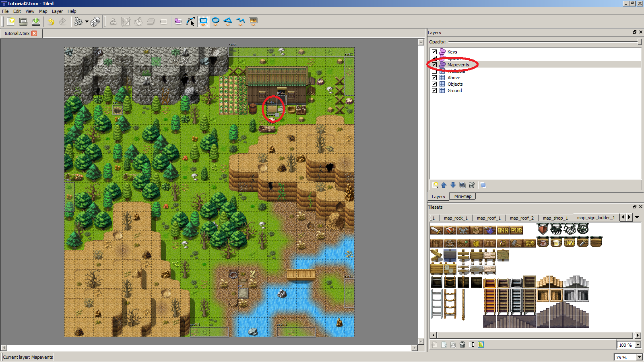Open the Edit menu
Screen dimensions: 644x362
(17, 11)
